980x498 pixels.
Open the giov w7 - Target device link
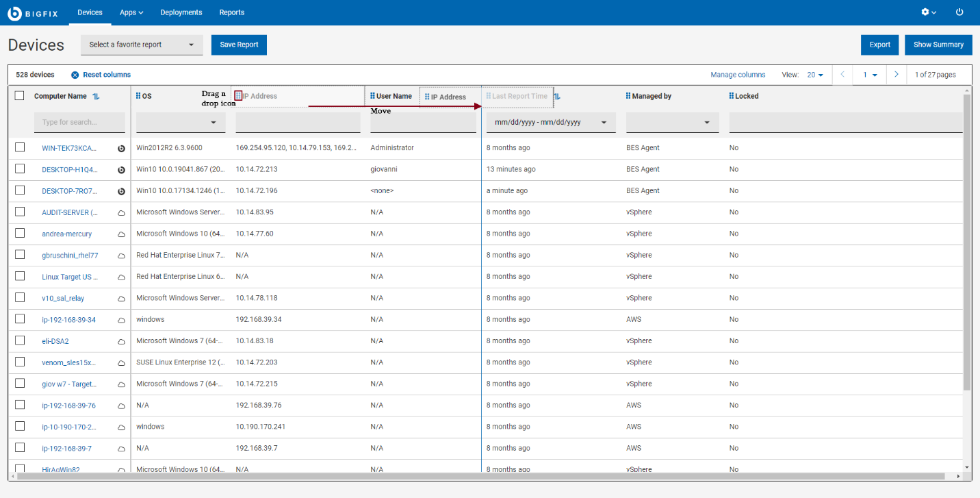(x=69, y=384)
